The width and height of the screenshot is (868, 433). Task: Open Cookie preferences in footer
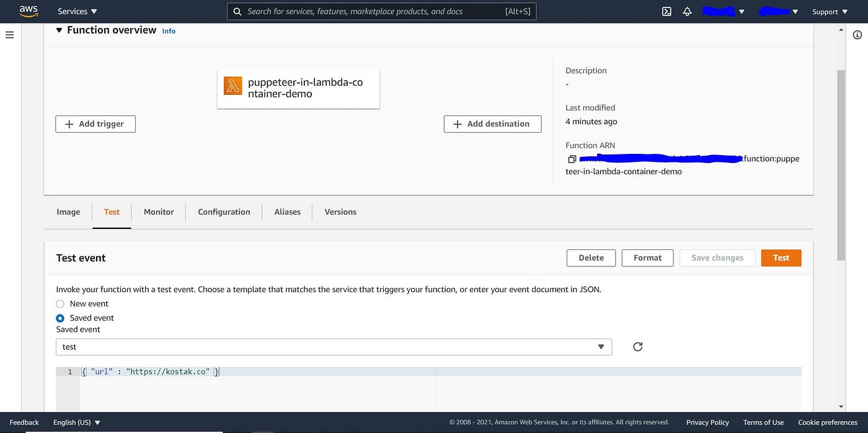click(x=828, y=422)
